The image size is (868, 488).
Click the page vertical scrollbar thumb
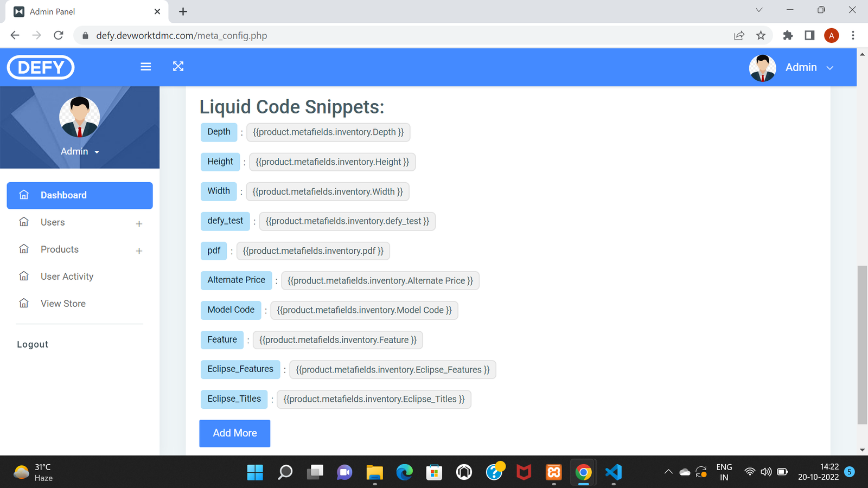(862, 344)
